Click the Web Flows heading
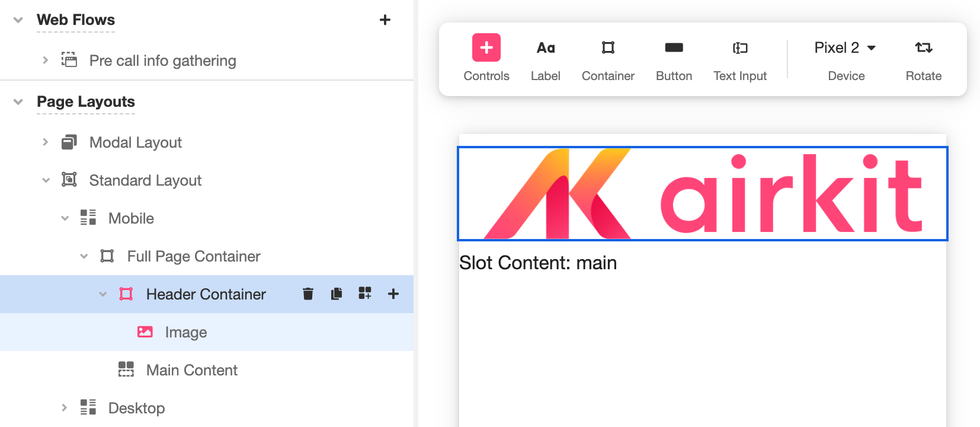Screen dimensions: 980x427 point(76,20)
